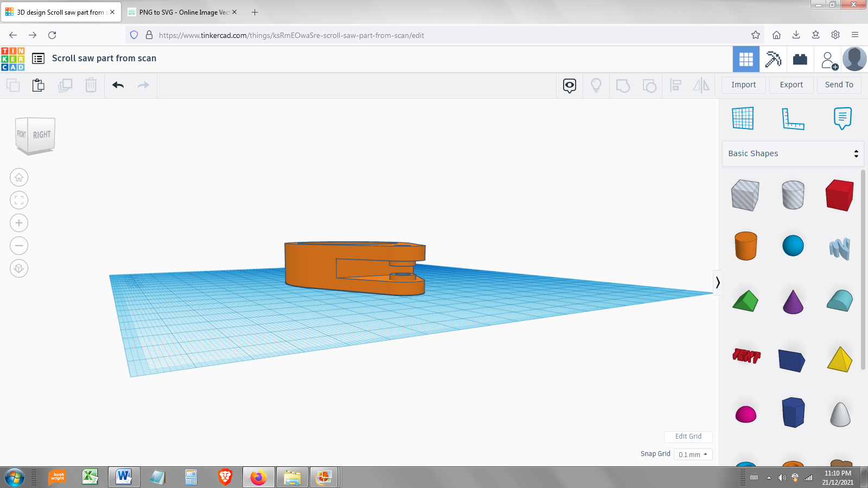Select the red Box shape

[x=840, y=195]
